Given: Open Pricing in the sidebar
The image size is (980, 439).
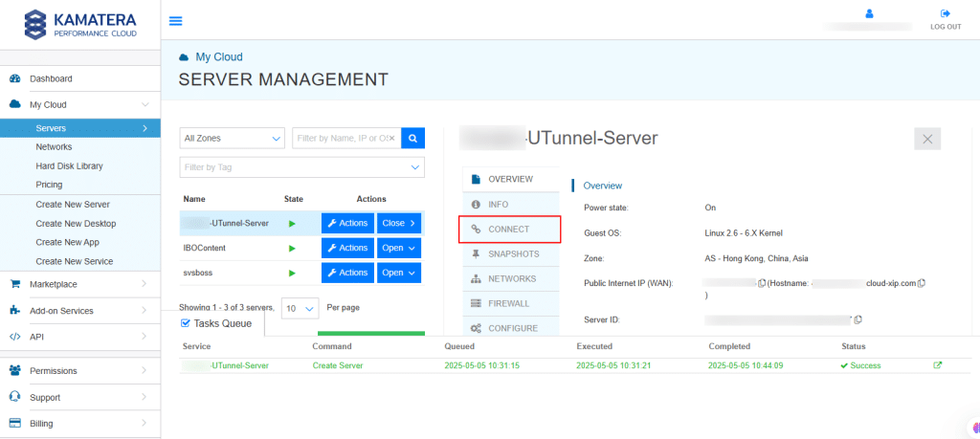Looking at the screenshot, I should pos(49,185).
